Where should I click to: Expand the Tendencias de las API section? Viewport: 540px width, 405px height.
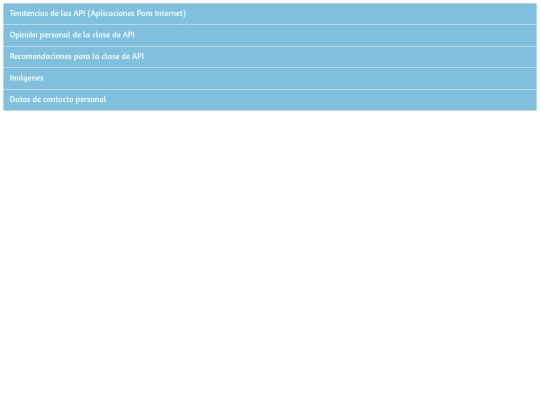tap(270, 14)
